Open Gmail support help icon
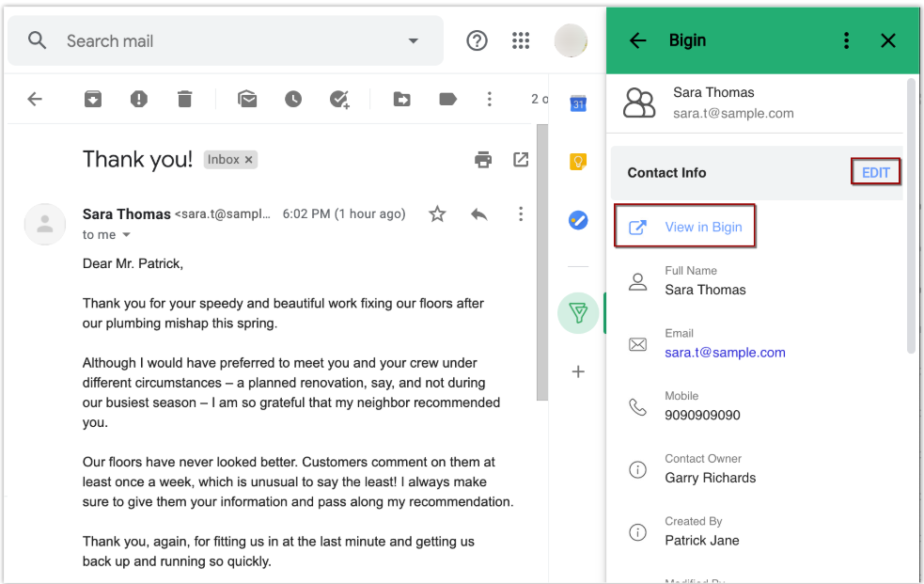924x584 pixels. pos(477,40)
